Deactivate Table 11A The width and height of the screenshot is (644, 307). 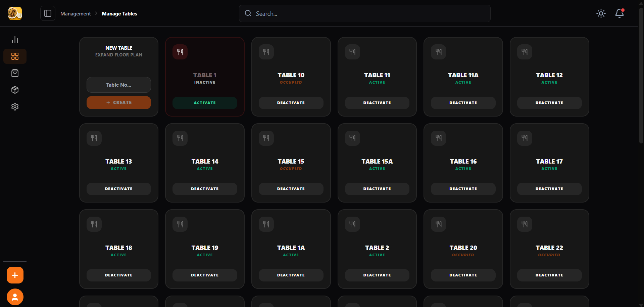point(463,103)
